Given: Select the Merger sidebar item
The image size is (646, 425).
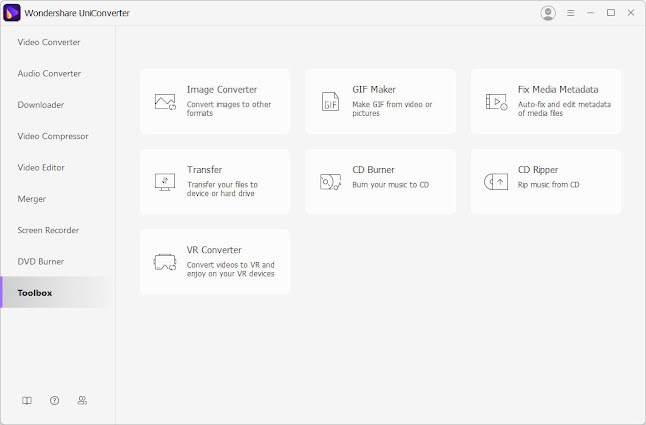Looking at the screenshot, I should (x=32, y=199).
